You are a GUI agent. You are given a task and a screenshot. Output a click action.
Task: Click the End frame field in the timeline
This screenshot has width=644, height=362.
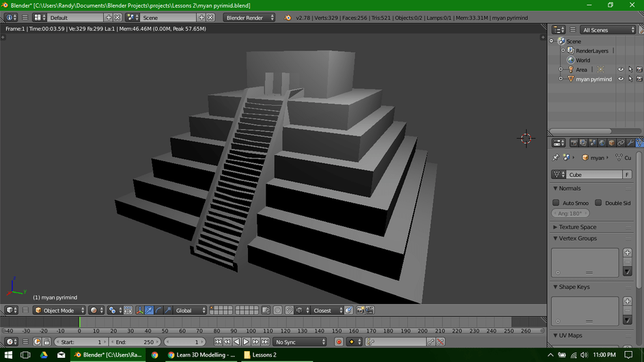pyautogui.click(x=134, y=342)
